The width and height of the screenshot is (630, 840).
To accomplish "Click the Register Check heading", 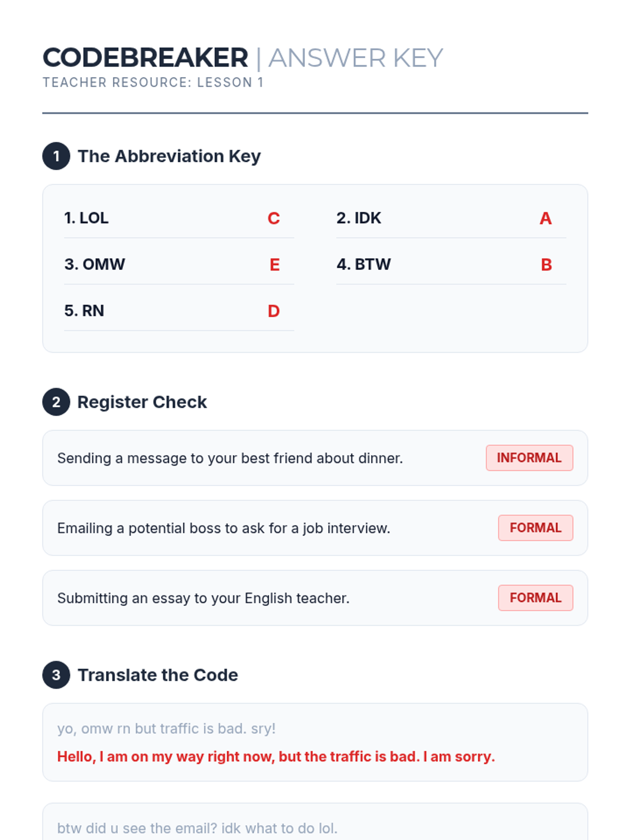I will (x=142, y=402).
